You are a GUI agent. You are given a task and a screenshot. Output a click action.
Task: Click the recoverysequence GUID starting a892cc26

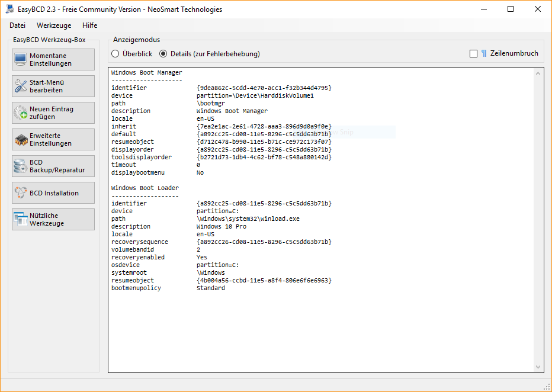point(264,242)
